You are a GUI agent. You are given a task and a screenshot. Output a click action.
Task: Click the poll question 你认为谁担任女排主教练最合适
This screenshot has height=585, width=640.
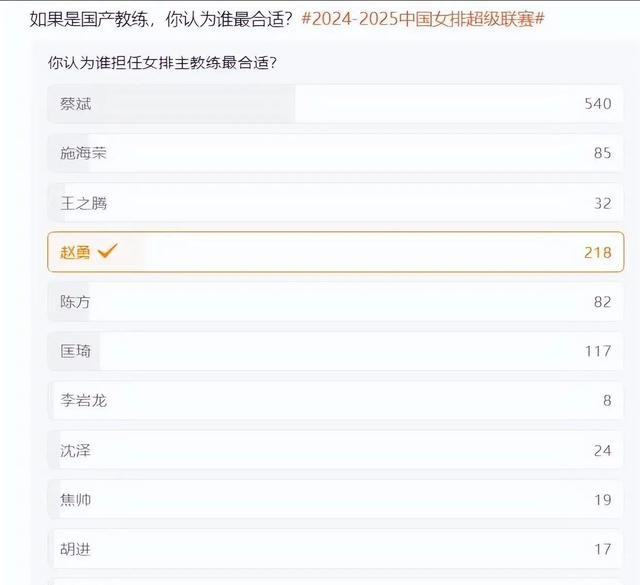[x=162, y=63]
